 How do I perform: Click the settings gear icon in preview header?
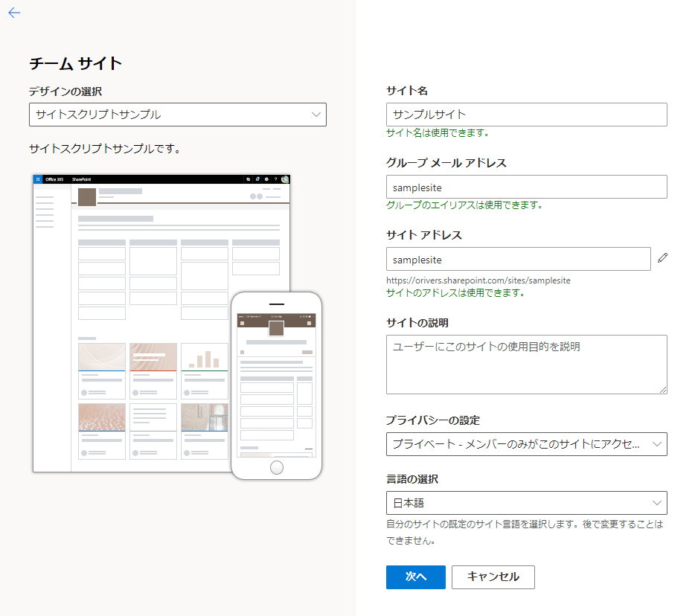pos(266,179)
